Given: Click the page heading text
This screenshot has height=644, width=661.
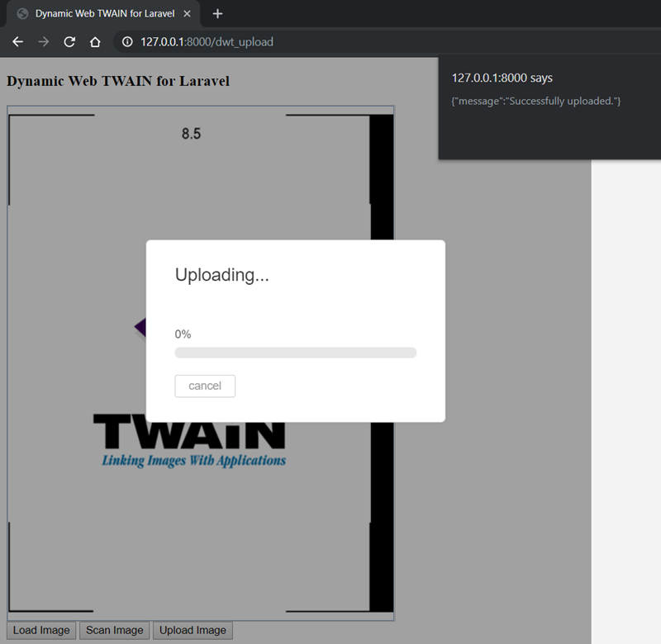Looking at the screenshot, I should 118,82.
